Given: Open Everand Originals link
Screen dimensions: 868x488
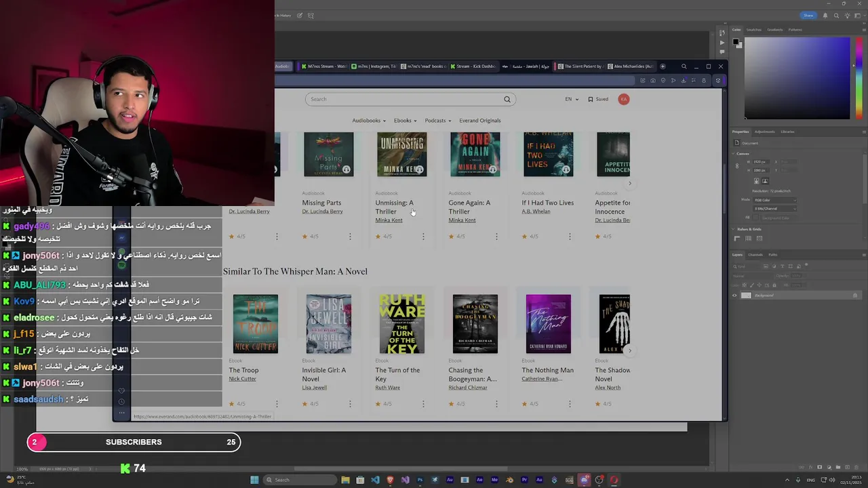Looking at the screenshot, I should point(480,121).
